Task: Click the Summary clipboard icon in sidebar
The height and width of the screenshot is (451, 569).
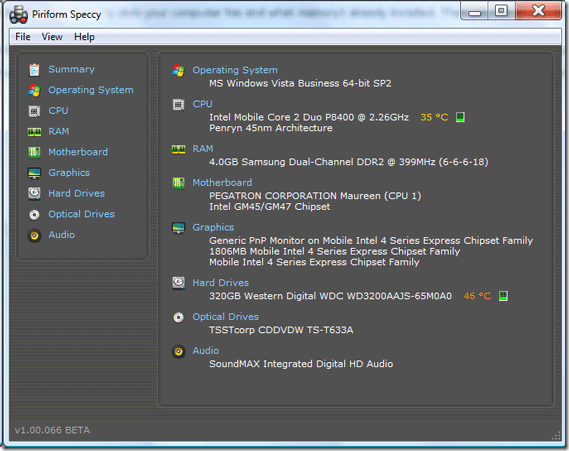Action: click(34, 70)
